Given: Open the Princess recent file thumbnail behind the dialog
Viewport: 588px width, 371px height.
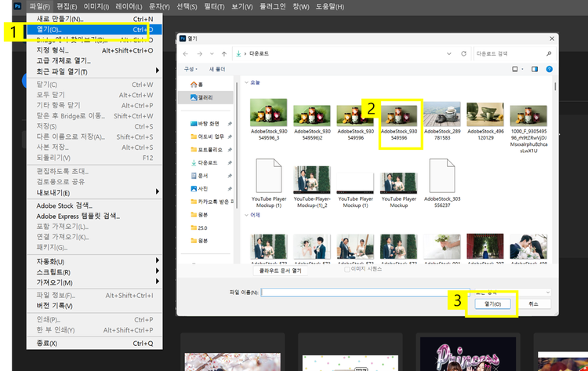Looking at the screenshot, I should [467, 354].
